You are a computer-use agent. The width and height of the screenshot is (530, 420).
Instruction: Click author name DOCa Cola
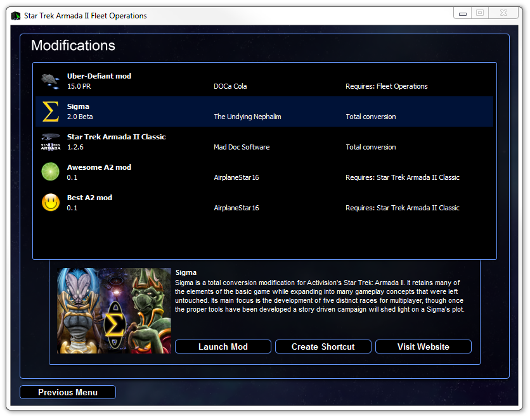click(x=230, y=86)
